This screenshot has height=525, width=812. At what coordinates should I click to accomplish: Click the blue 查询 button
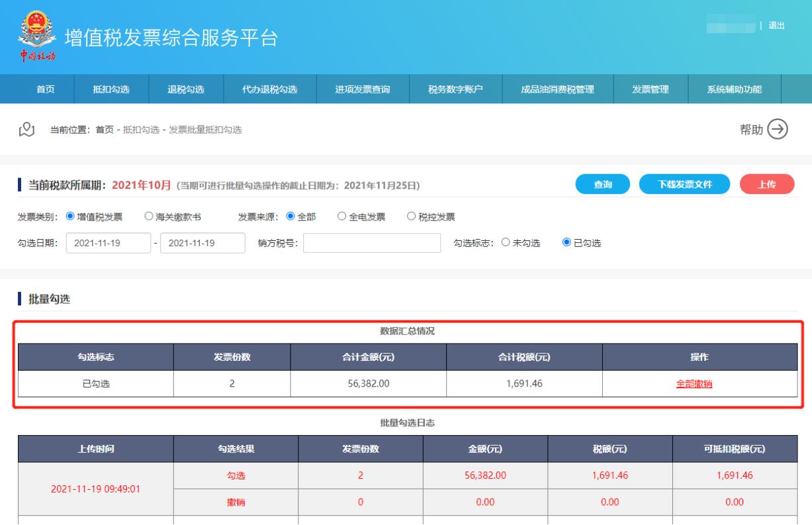point(602,185)
